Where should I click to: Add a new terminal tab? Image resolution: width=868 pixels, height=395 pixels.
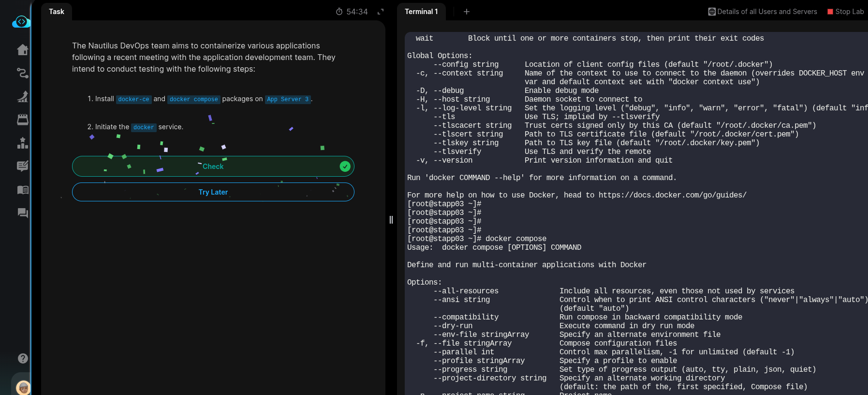[467, 12]
